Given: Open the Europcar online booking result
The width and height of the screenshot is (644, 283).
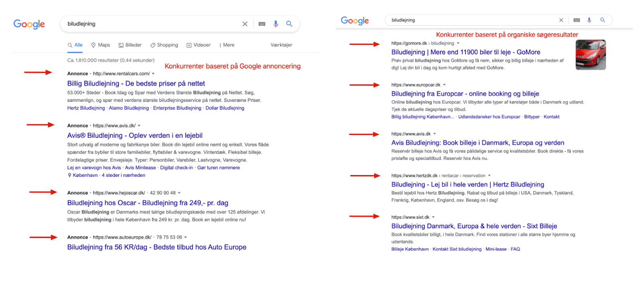Looking at the screenshot, I should pos(465,94).
